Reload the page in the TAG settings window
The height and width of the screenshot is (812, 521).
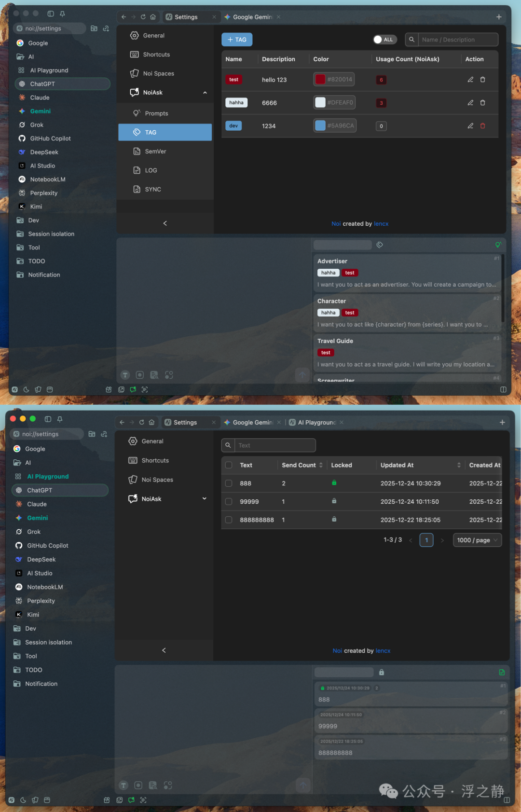pyautogui.click(x=143, y=17)
